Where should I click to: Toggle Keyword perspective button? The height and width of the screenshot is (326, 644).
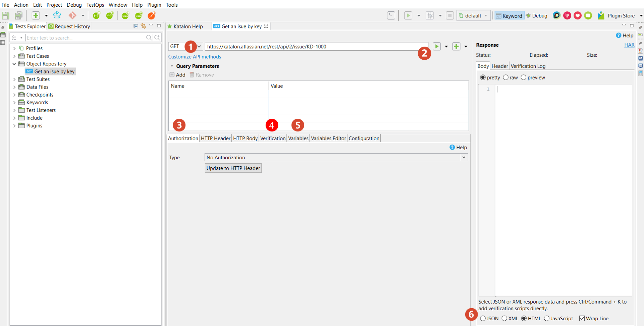509,16
